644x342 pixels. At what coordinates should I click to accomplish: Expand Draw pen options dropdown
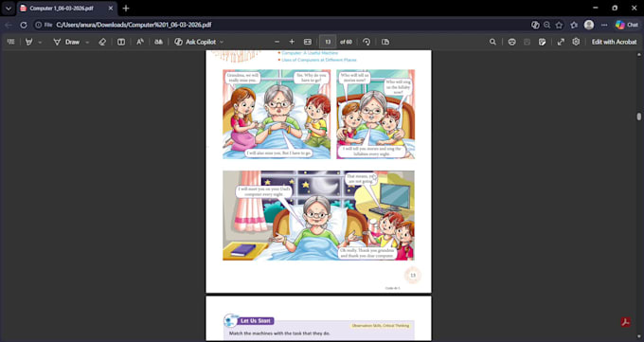87,42
